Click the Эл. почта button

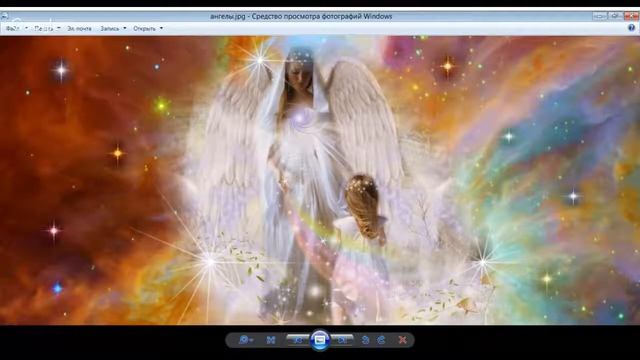(79, 29)
